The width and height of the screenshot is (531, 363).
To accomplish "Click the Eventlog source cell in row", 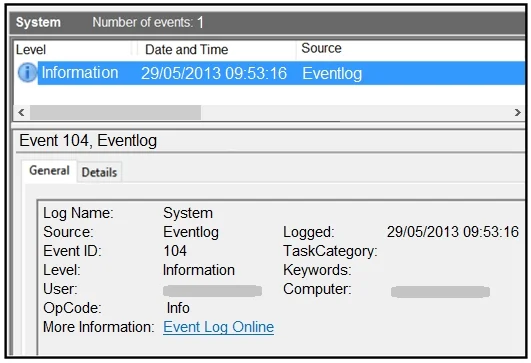I will [x=332, y=73].
